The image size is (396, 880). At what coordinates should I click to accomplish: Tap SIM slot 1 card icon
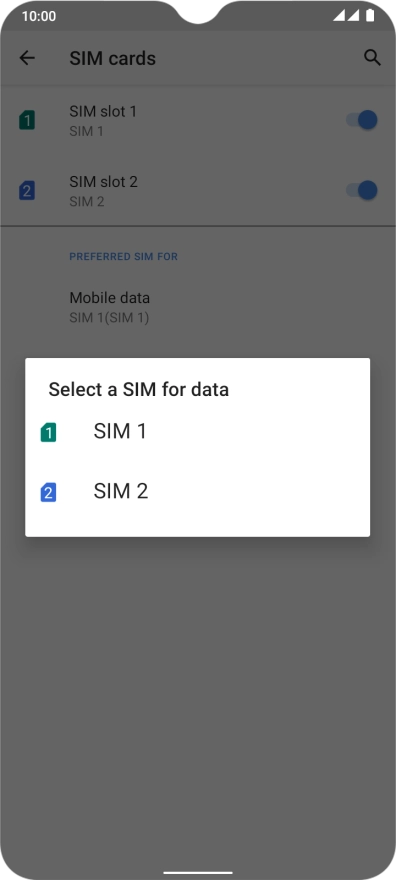pyautogui.click(x=27, y=120)
